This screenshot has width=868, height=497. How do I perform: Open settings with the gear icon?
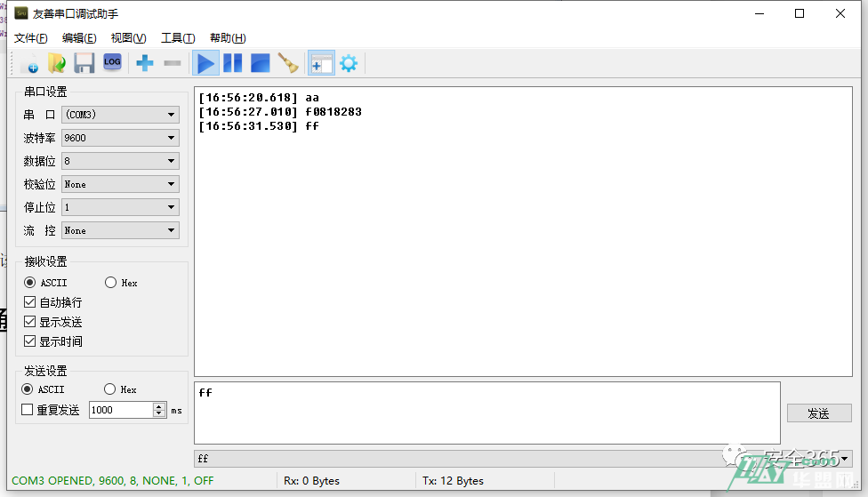click(x=349, y=63)
